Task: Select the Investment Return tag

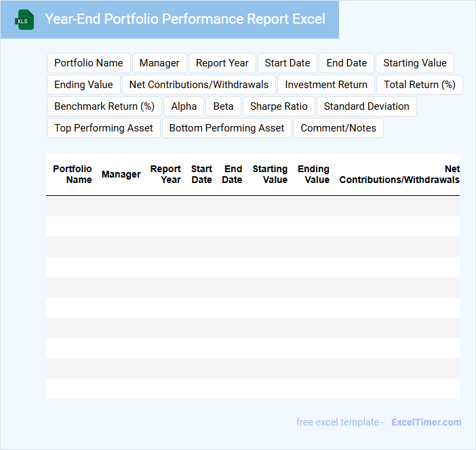Action: pyautogui.click(x=326, y=85)
